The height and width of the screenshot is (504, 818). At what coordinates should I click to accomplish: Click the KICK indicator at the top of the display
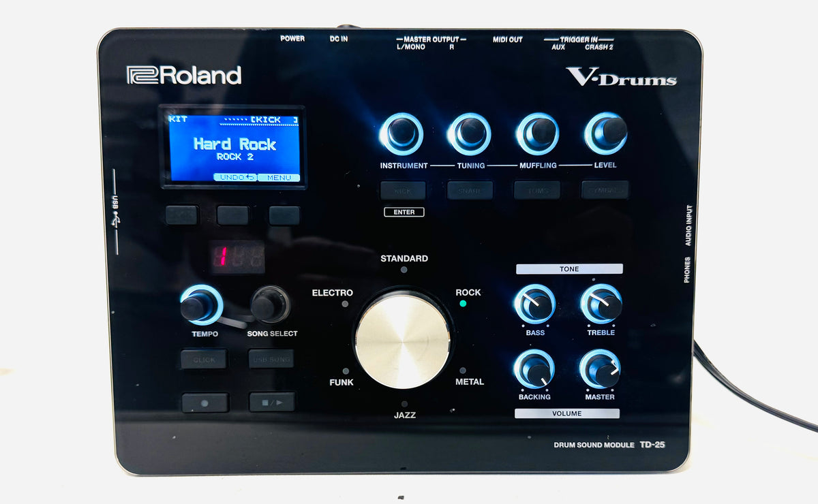click(x=274, y=120)
